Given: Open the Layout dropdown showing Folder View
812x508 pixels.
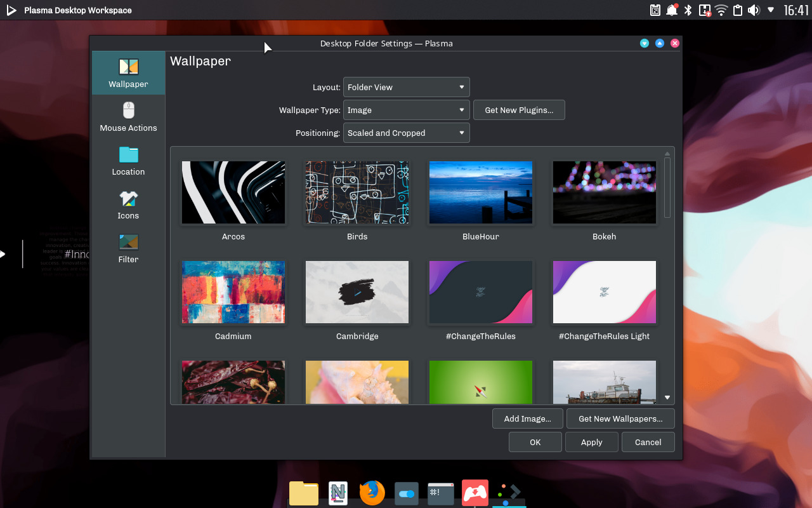Looking at the screenshot, I should tap(406, 87).
